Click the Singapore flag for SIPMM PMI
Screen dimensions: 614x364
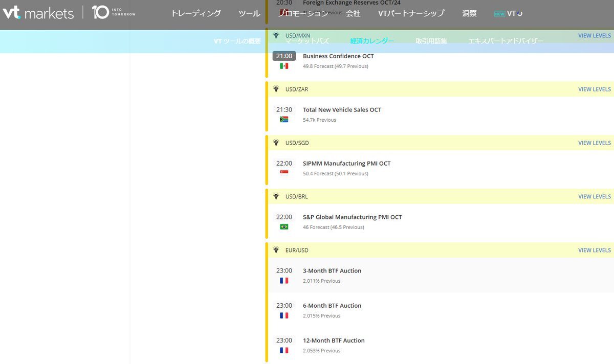[284, 173]
